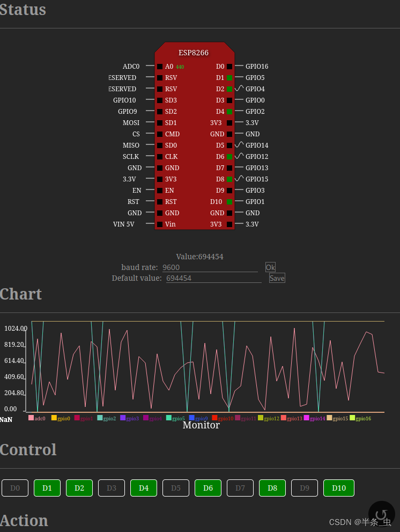Click the gpio14 magenta legend swatch

(307, 418)
